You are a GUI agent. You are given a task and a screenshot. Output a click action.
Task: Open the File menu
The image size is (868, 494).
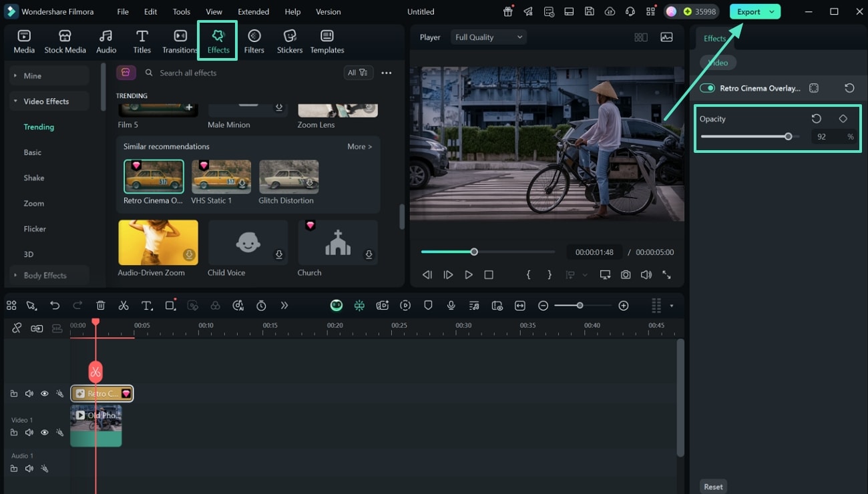click(123, 12)
